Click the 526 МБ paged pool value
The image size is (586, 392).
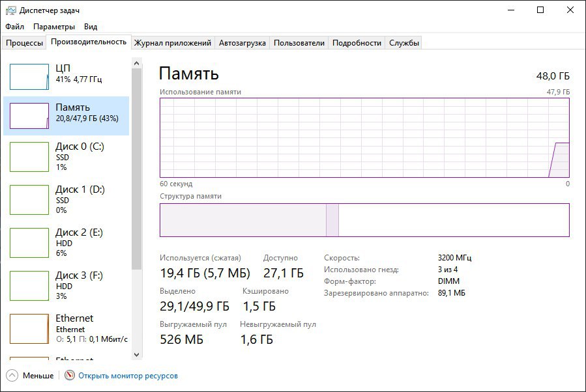click(x=181, y=339)
